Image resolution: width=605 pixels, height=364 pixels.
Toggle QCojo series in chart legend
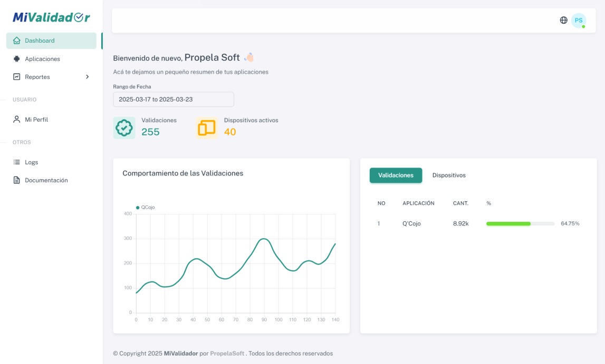(x=146, y=208)
